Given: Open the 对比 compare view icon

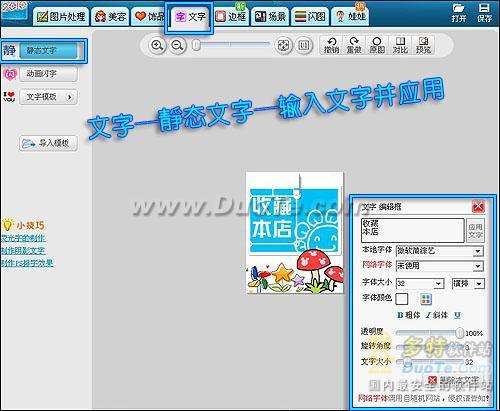Looking at the screenshot, I should tap(400, 45).
